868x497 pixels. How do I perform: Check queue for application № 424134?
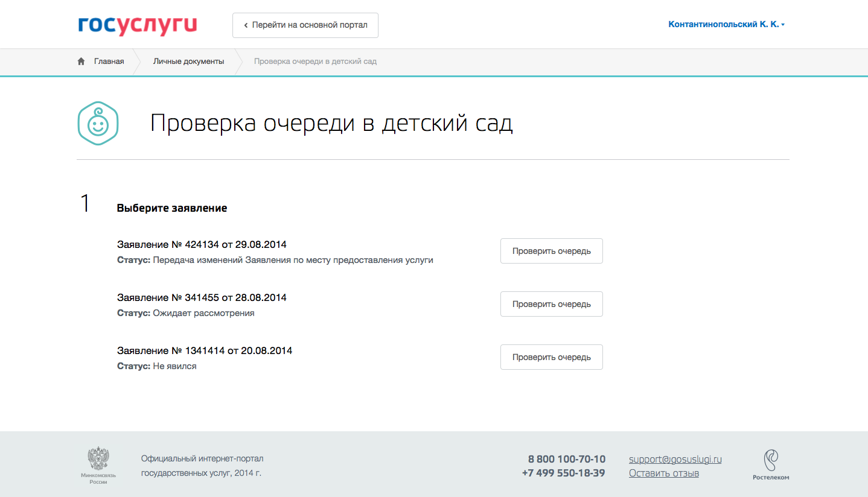click(552, 251)
